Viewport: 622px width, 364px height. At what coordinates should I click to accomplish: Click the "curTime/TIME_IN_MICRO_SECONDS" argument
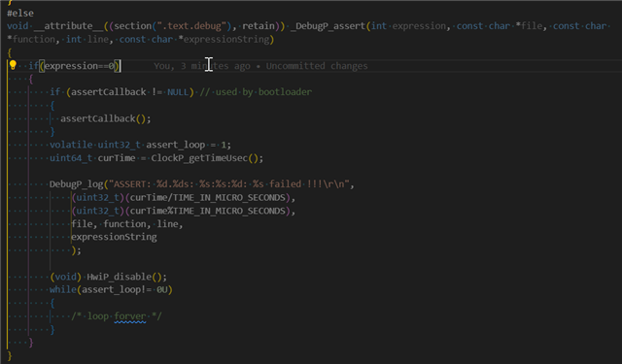click(x=207, y=197)
